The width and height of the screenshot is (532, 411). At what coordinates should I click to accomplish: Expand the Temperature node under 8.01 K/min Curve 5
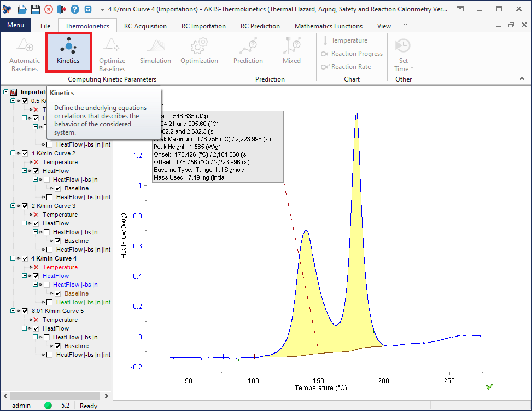click(31, 319)
